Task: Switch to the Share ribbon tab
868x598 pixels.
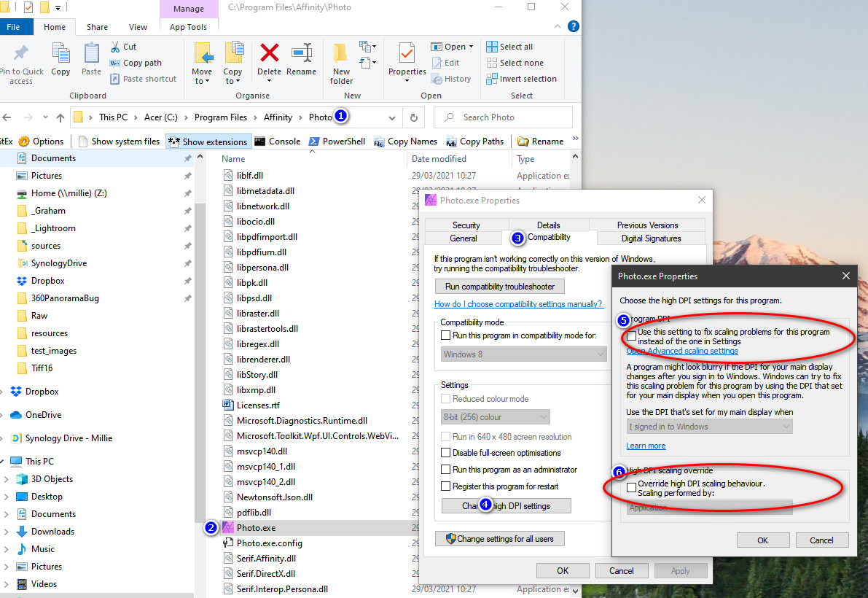Action: coord(97,27)
